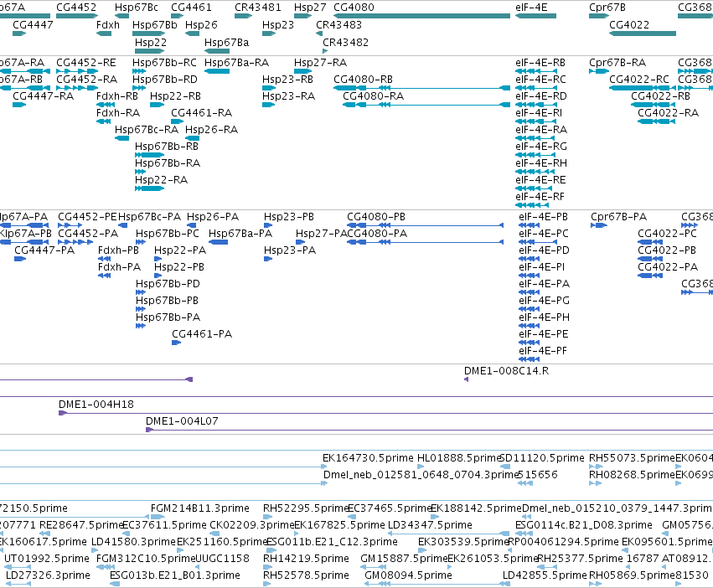Select the Hsp67Bc gene label
713x588 pixels.
pos(136,8)
